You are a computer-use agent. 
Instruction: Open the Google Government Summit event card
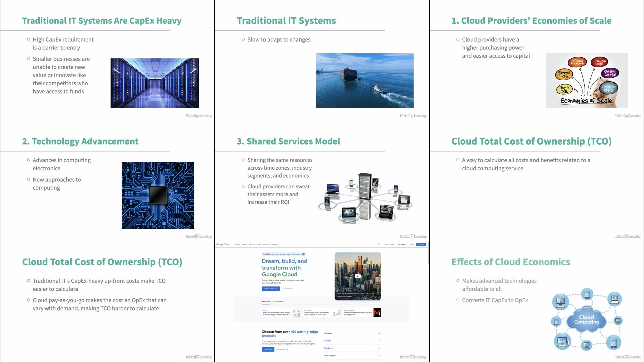[281, 313]
